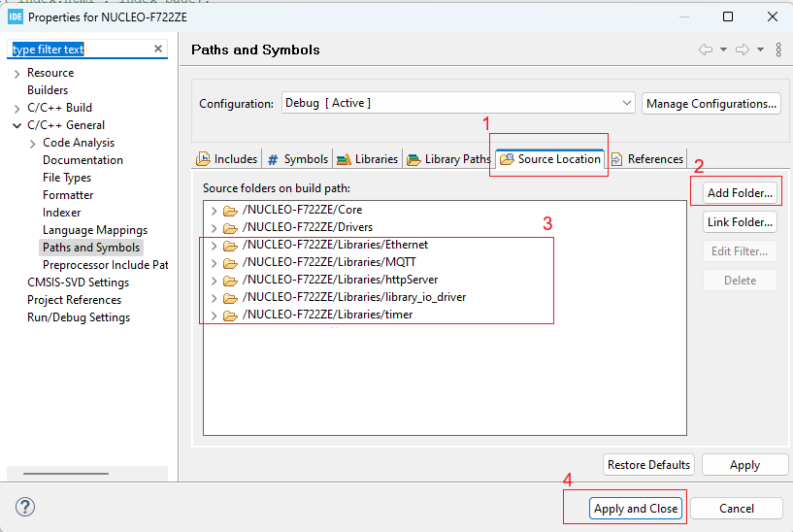Select Indexer in the settings tree
Viewport: 793px width, 532px height.
(x=62, y=213)
